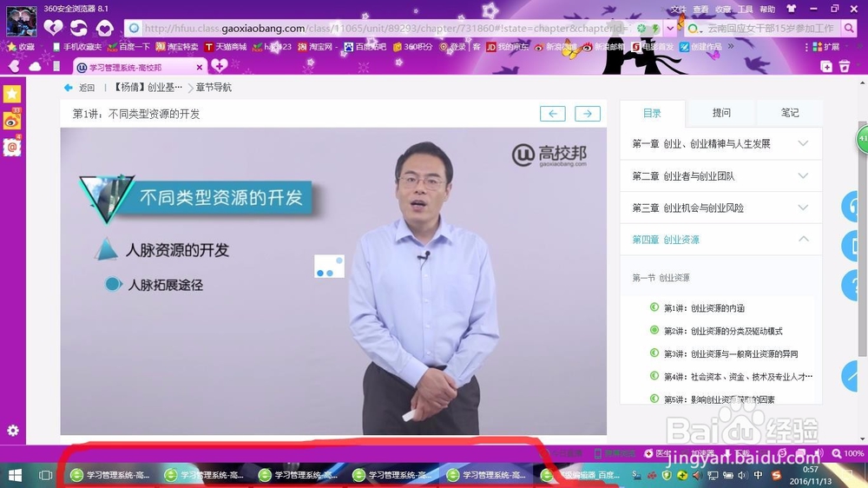Viewport: 868px width, 488px height.
Task: Expand 第一章 创业、创业精神与人生发展
Action: coord(720,143)
